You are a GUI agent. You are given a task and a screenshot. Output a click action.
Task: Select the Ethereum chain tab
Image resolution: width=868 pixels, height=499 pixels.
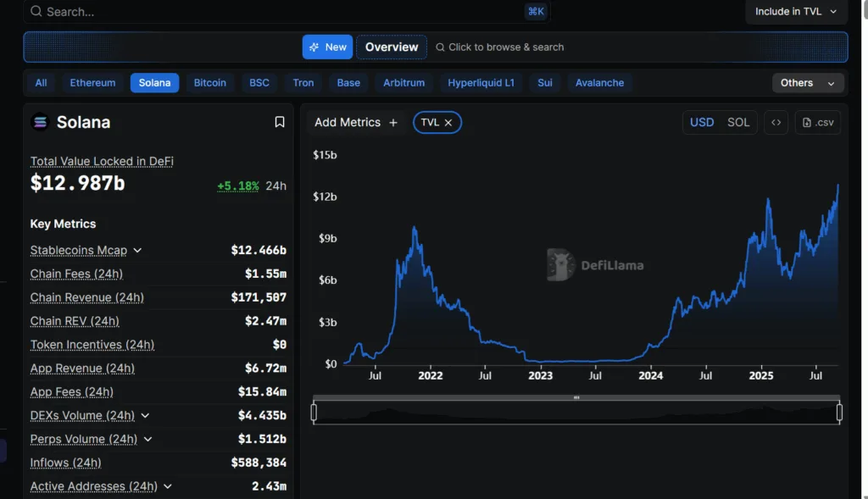coord(92,83)
